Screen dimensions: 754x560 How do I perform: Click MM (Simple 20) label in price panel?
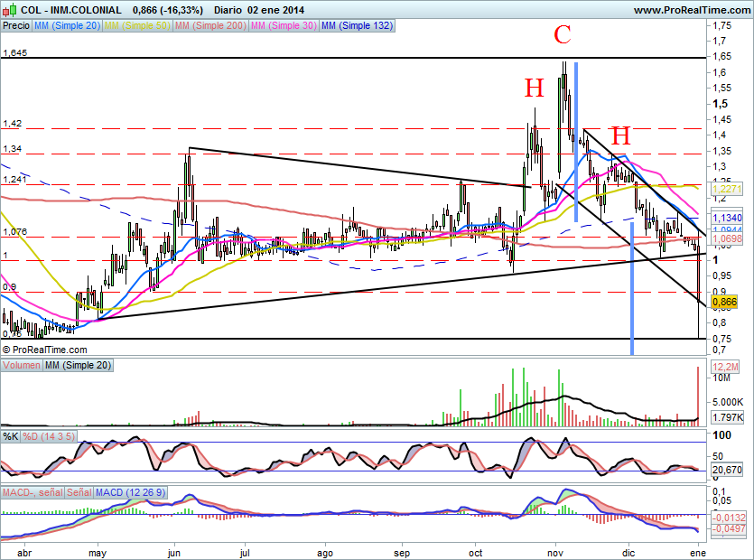coord(67,26)
